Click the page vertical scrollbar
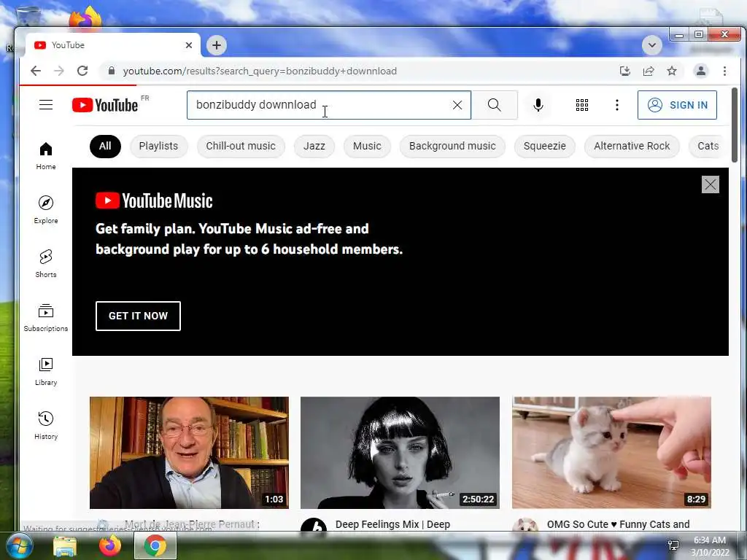The height and width of the screenshot is (560, 747). coord(734,125)
